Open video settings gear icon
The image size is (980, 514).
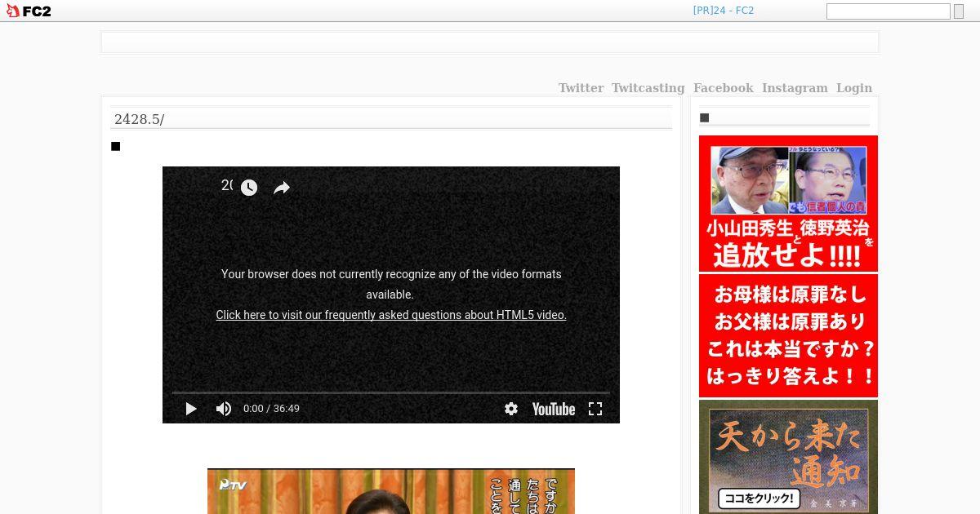(x=511, y=409)
